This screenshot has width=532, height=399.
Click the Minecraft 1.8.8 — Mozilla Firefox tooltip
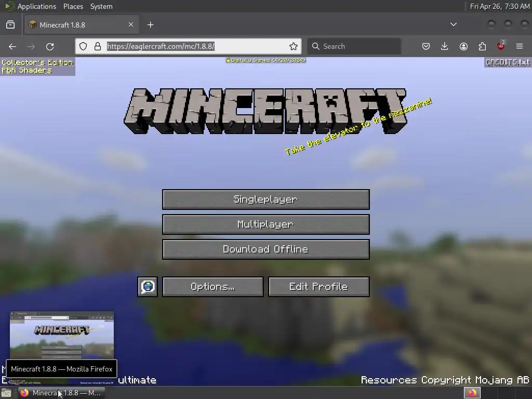[x=61, y=369]
